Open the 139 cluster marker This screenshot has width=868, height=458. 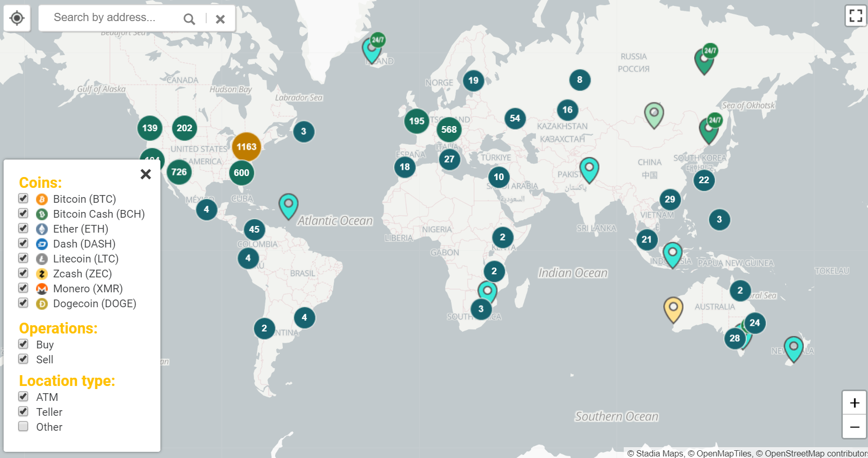coord(150,128)
